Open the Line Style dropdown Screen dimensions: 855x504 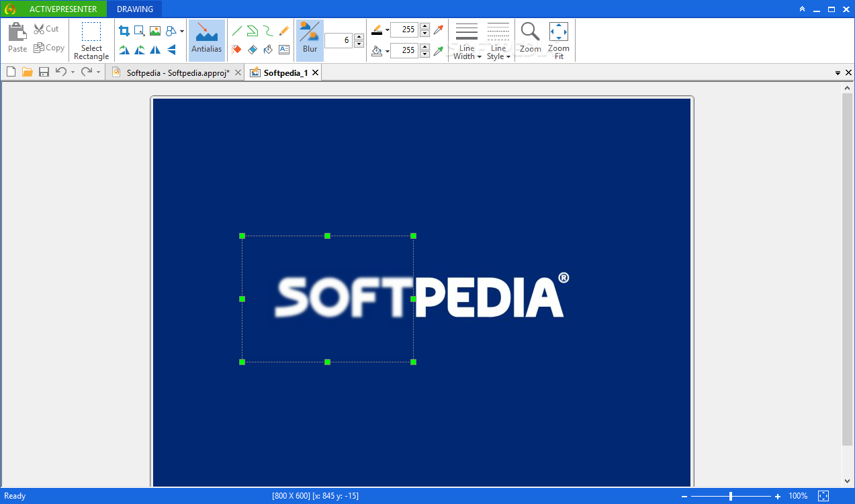(x=498, y=41)
